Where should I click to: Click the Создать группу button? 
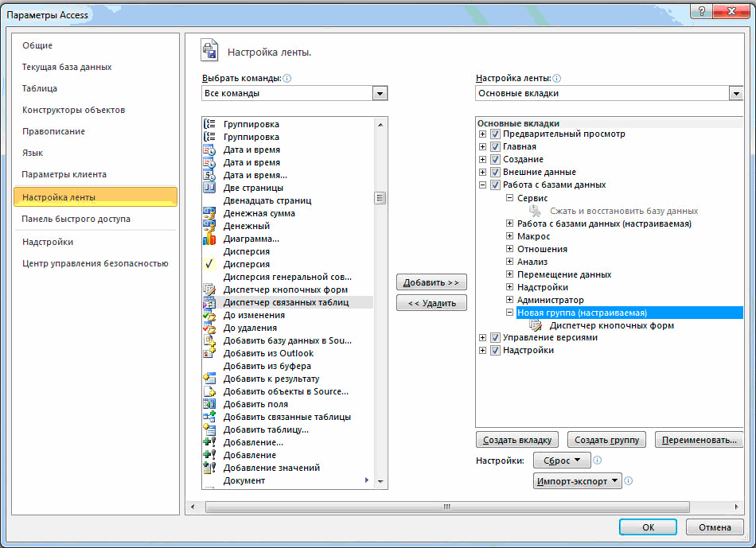pyautogui.click(x=606, y=440)
